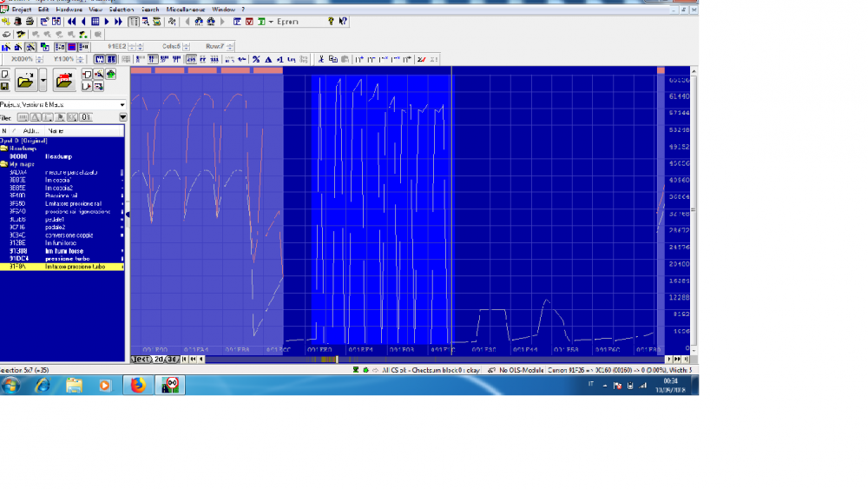The width and height of the screenshot is (868, 489).
Task: Select the highlighted 'limitatore pressione turbo' map
Action: (x=62, y=267)
